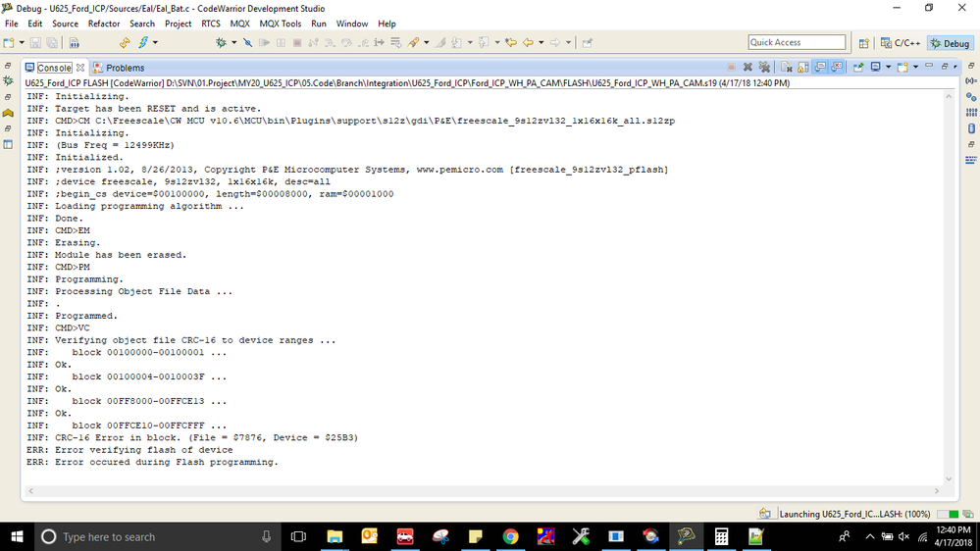Click Remove All Terminated Launches icon

click(764, 67)
